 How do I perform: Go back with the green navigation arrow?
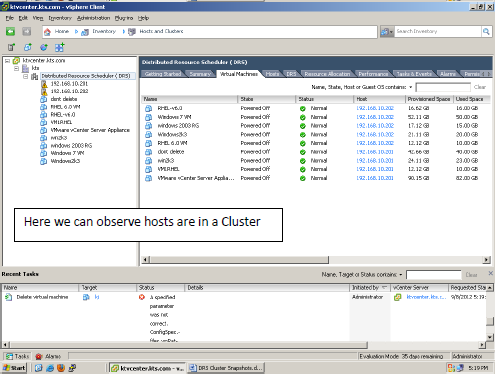point(10,32)
